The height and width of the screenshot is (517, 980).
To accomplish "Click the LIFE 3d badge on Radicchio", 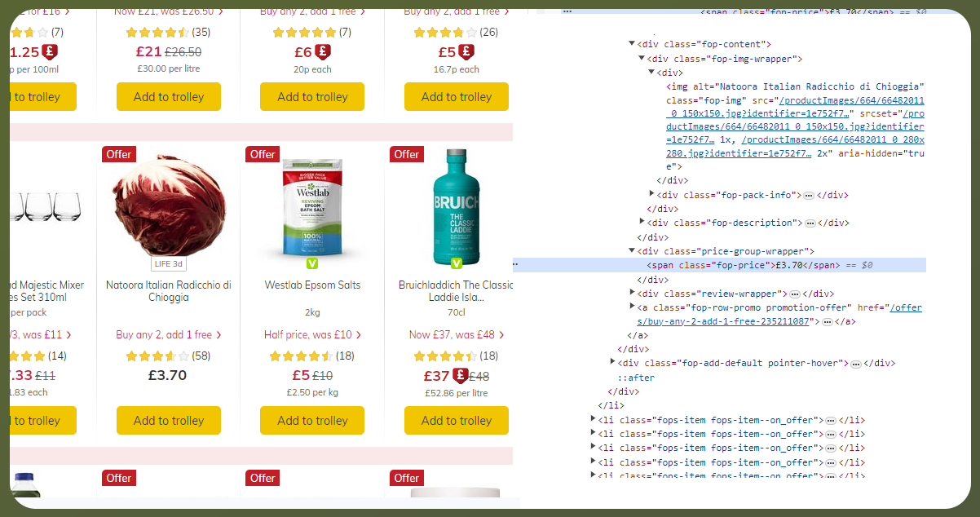I will point(169,263).
